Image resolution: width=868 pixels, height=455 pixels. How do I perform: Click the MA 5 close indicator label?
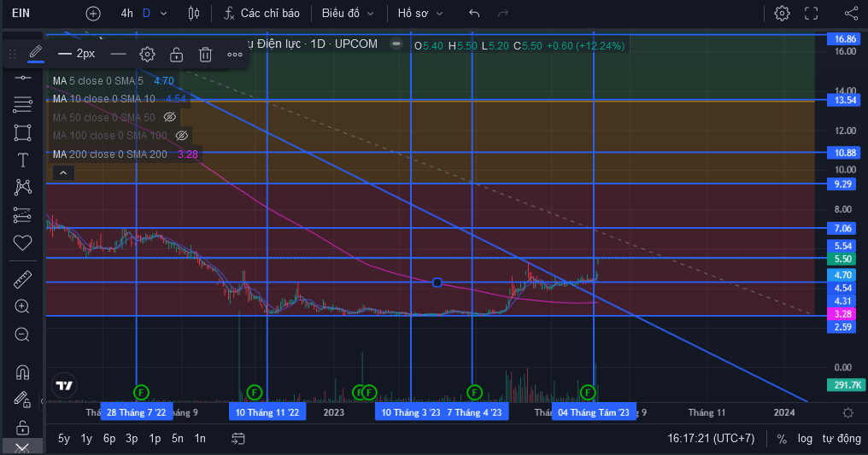click(98, 81)
